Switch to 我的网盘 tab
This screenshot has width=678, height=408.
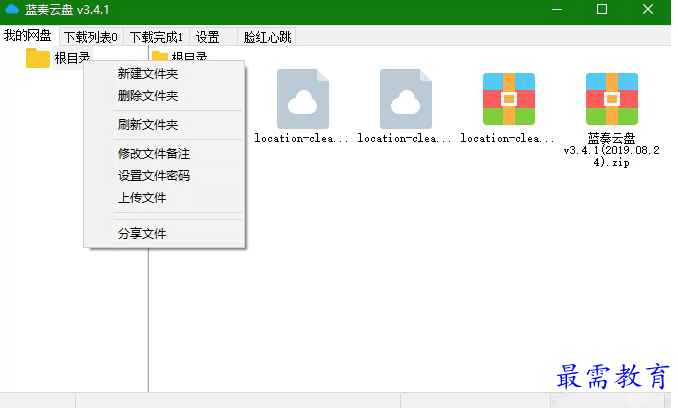[28, 35]
